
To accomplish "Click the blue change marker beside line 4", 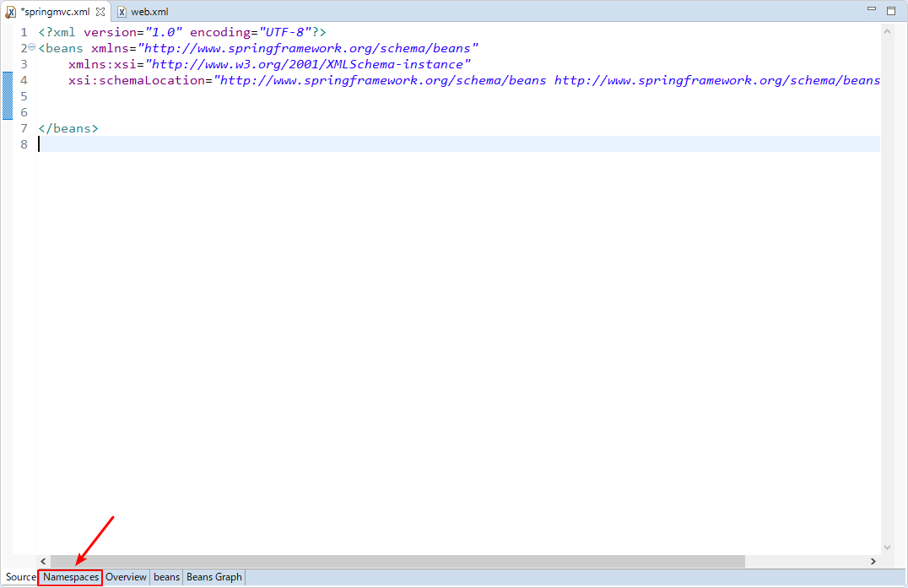I will point(8,95).
